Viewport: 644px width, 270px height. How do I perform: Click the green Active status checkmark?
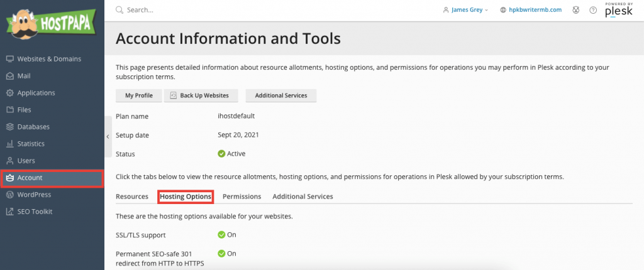[221, 154]
